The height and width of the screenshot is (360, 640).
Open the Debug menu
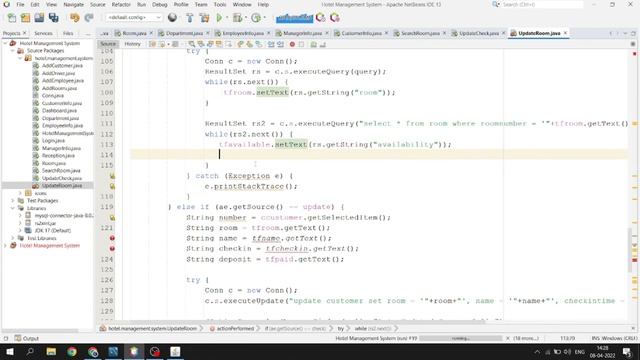point(160,4)
